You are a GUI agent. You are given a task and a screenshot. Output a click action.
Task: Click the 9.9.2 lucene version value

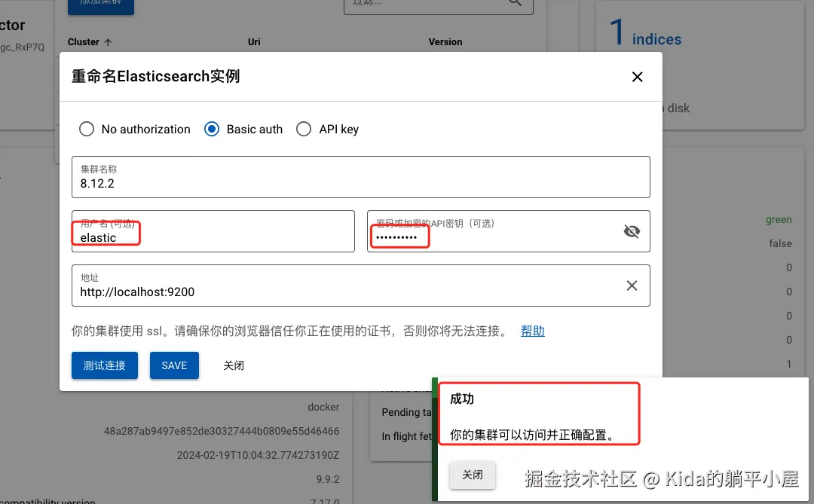(328, 479)
